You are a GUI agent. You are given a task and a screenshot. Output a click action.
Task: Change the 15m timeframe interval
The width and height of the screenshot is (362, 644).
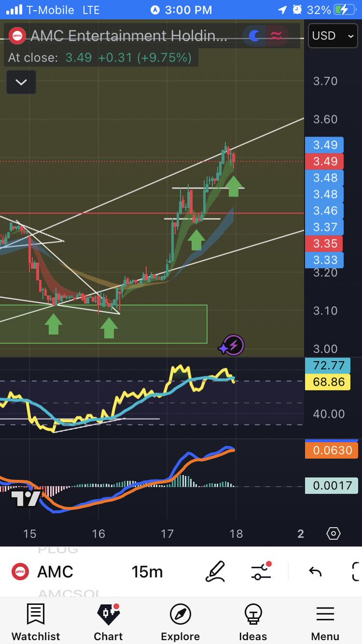click(x=147, y=572)
